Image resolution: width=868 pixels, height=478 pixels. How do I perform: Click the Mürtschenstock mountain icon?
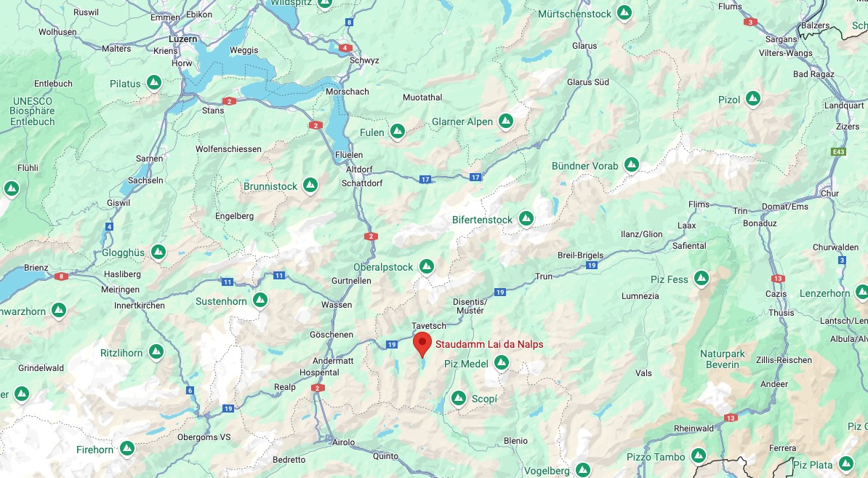tap(624, 13)
